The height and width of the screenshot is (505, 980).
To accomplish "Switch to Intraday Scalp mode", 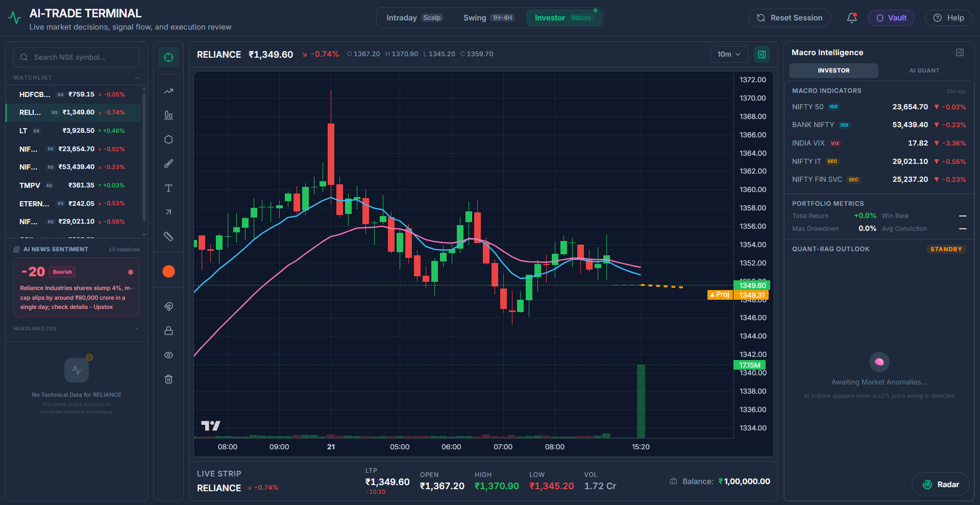I will click(x=414, y=18).
